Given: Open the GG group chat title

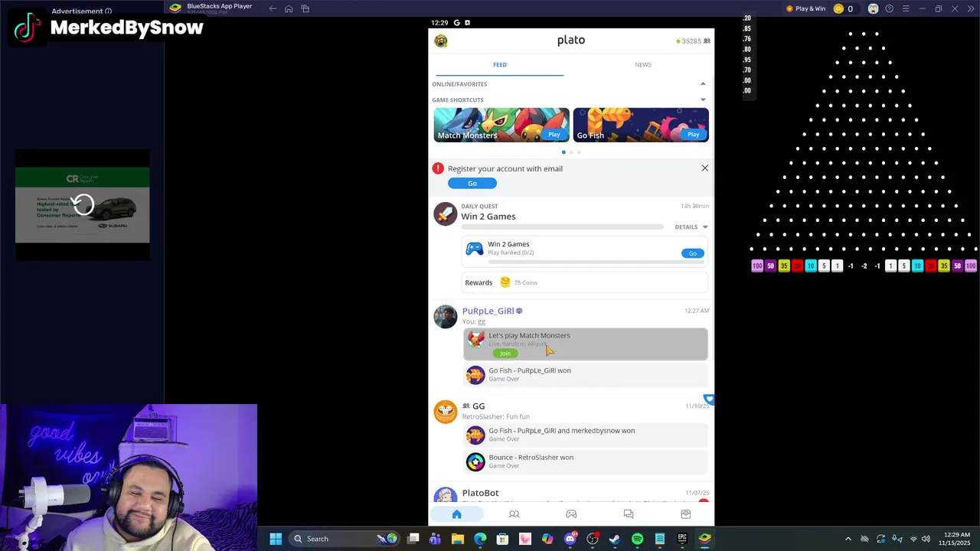Looking at the screenshot, I should coord(479,406).
